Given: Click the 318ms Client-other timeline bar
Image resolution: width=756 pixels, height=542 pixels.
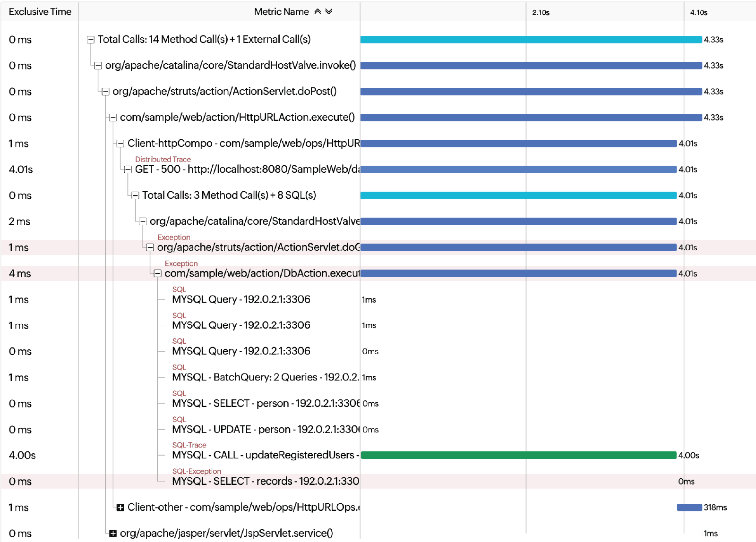Looking at the screenshot, I should pos(689,508).
